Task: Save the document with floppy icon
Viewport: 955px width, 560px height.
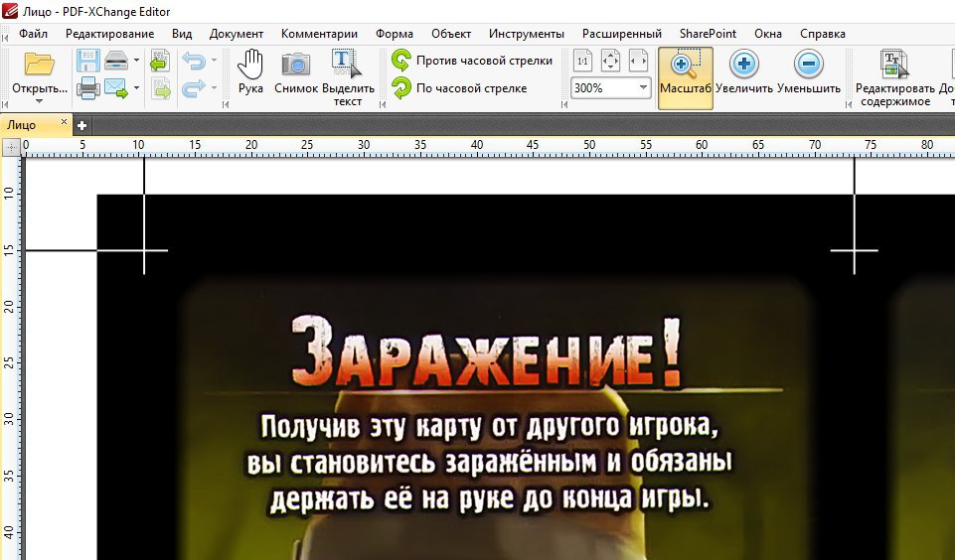Action: point(88,61)
